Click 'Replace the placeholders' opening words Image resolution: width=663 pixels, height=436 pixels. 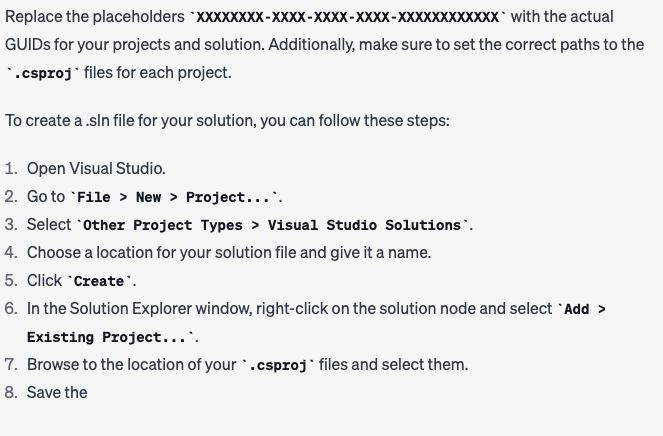95,17
